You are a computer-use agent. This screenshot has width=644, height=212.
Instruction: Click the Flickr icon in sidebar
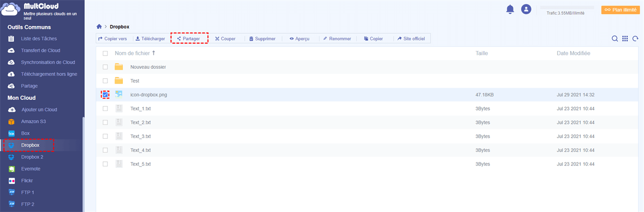click(x=11, y=181)
